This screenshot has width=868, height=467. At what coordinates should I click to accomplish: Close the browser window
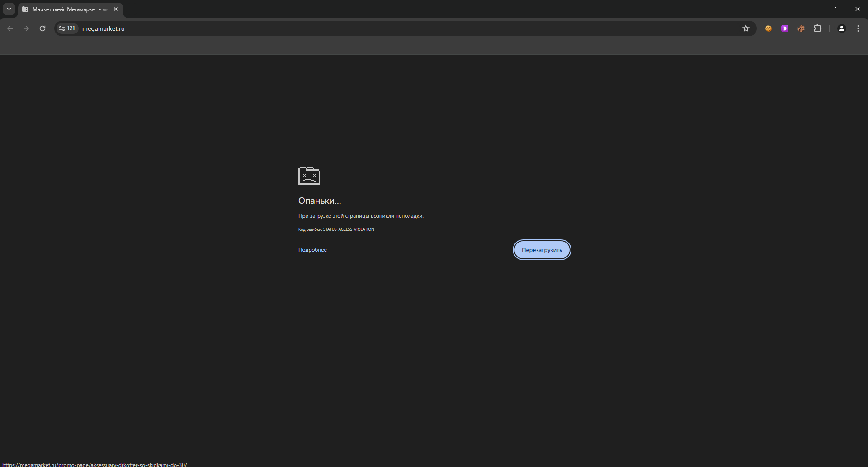858,9
